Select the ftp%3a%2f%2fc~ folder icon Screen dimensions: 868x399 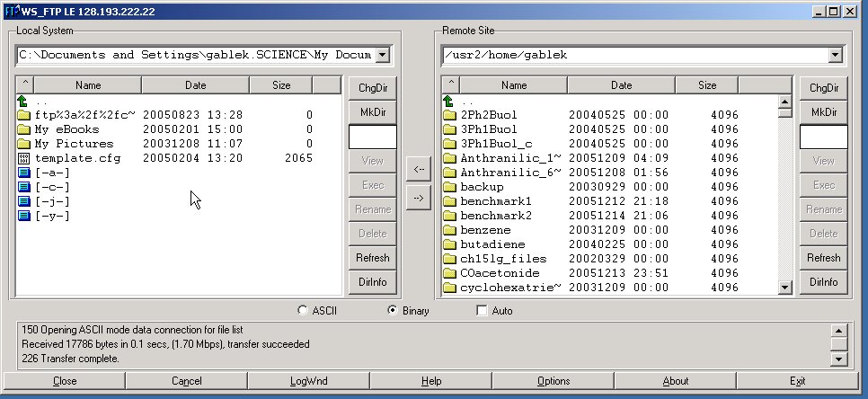23,115
